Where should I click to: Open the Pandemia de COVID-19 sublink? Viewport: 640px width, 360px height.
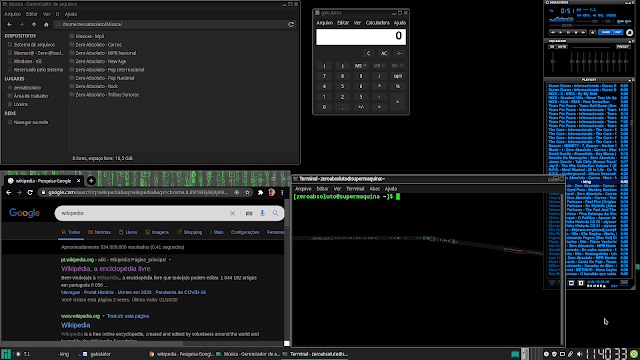(x=180, y=292)
